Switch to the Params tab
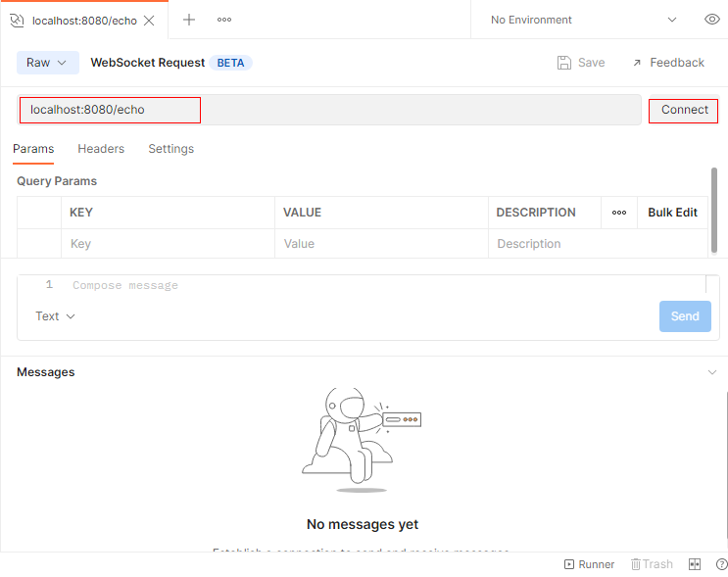This screenshot has height=577, width=728. tap(33, 149)
